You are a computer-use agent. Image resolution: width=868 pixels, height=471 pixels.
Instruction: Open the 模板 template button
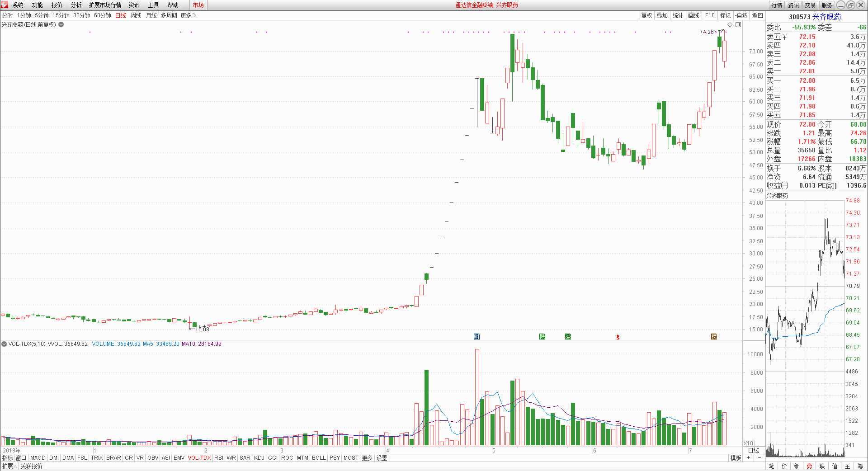(736, 458)
